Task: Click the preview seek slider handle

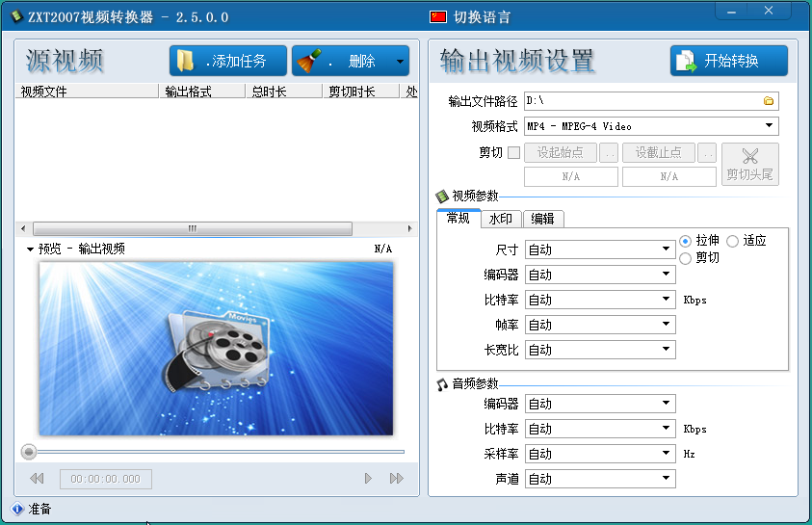Action: coord(29,452)
